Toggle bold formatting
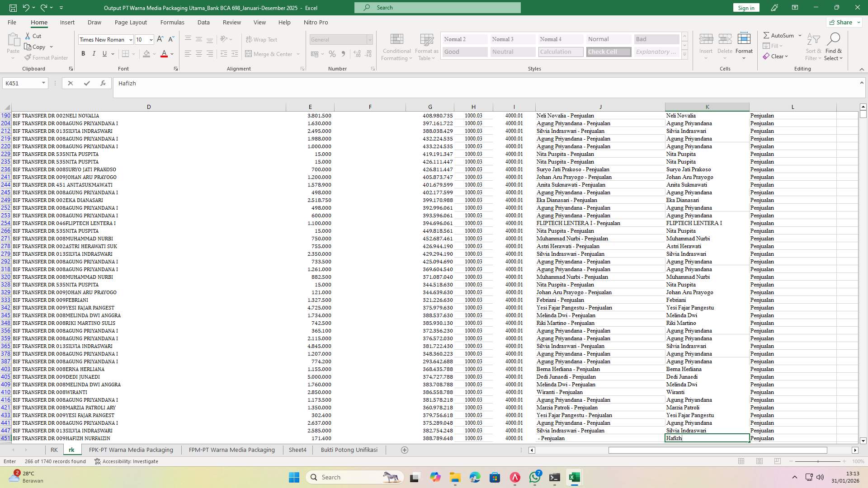The width and height of the screenshot is (868, 488). click(83, 53)
